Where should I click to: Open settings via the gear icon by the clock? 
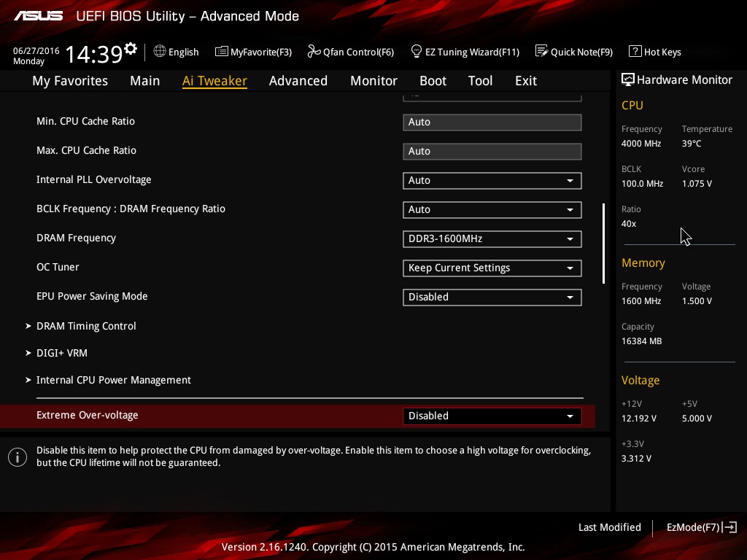(x=131, y=49)
